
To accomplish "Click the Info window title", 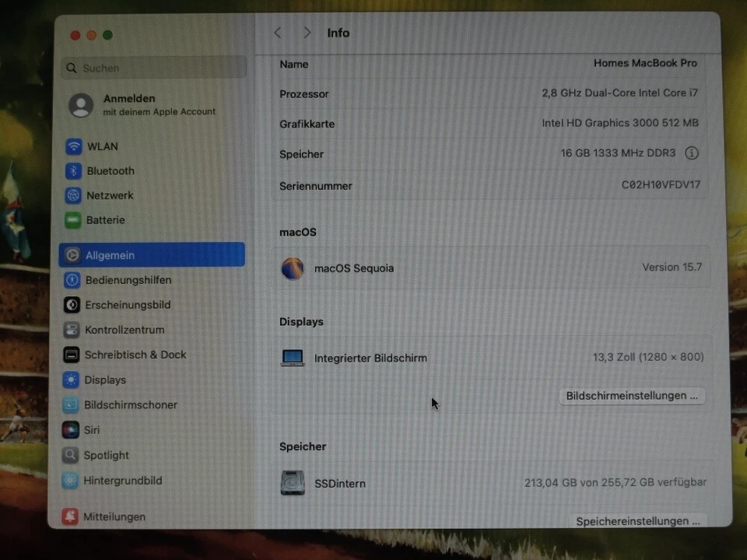I will click(338, 33).
